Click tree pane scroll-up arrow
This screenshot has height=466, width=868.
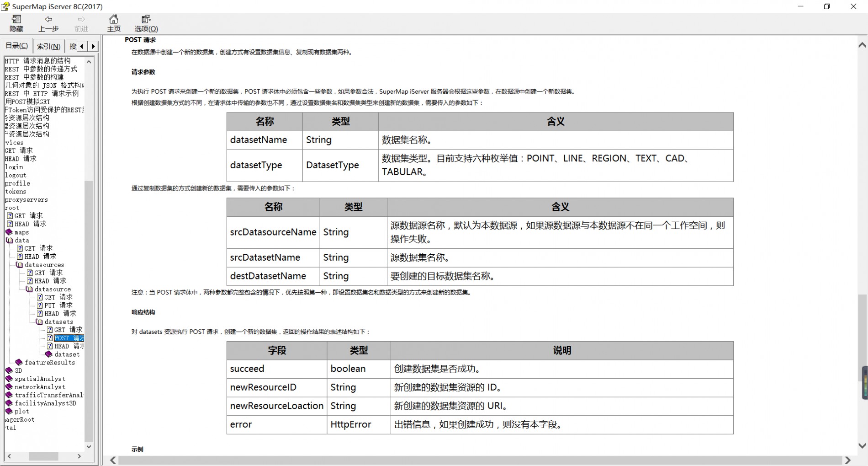coord(89,61)
